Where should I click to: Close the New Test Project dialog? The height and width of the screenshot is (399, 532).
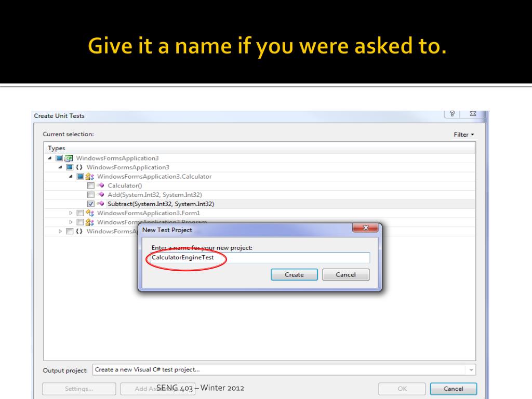(x=365, y=228)
